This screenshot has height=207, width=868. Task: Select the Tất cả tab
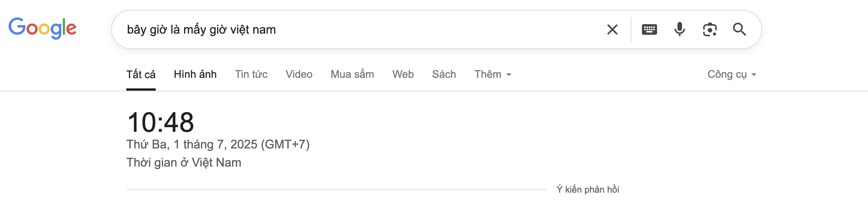pos(141,75)
